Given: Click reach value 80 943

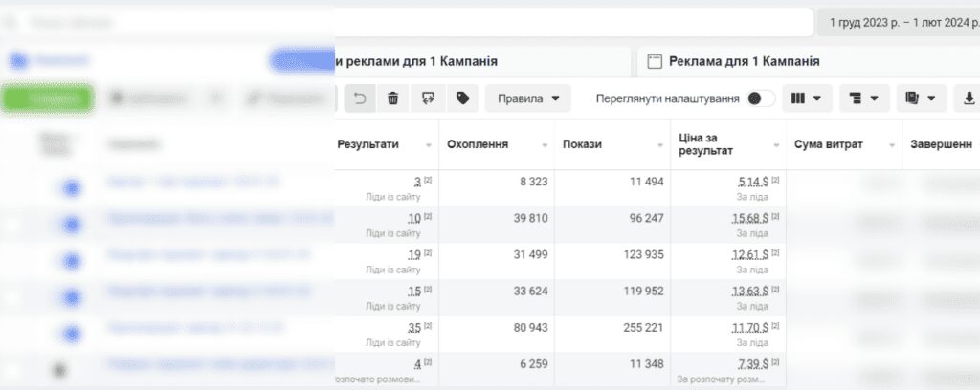Looking at the screenshot, I should pos(530,327).
